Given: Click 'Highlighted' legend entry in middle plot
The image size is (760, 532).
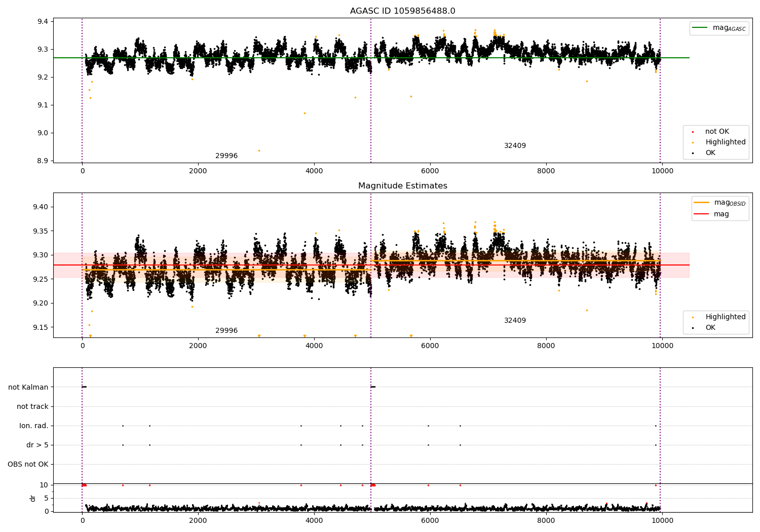Looking at the screenshot, I should pyautogui.click(x=725, y=317).
